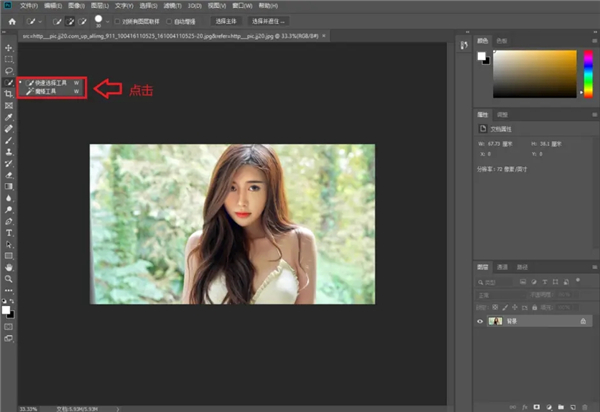Switch to the 调整 tab
This screenshot has width=600, height=412.
[x=502, y=114]
